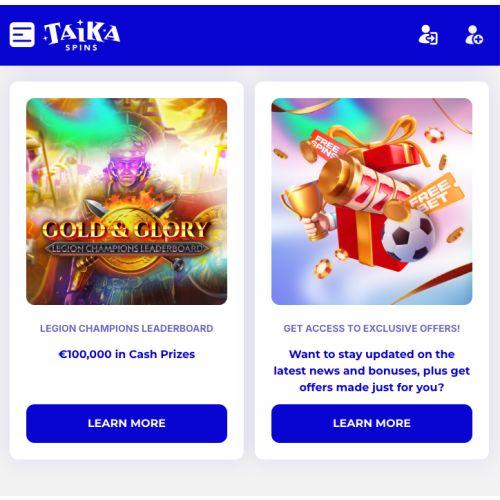Click the soccer ball in offer image
The height and width of the screenshot is (500, 500).
pyautogui.click(x=408, y=235)
